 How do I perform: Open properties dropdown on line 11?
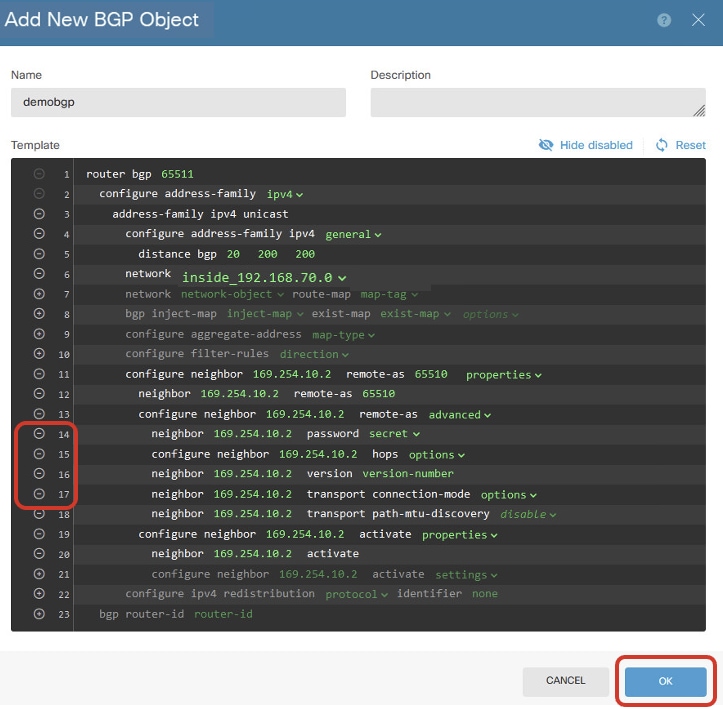[x=504, y=375]
